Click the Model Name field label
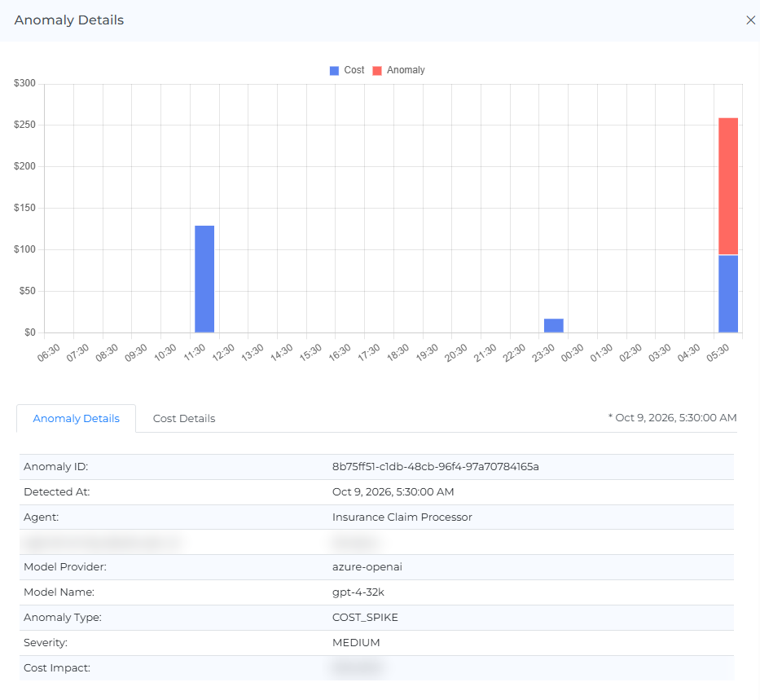This screenshot has height=700, width=760. click(59, 592)
